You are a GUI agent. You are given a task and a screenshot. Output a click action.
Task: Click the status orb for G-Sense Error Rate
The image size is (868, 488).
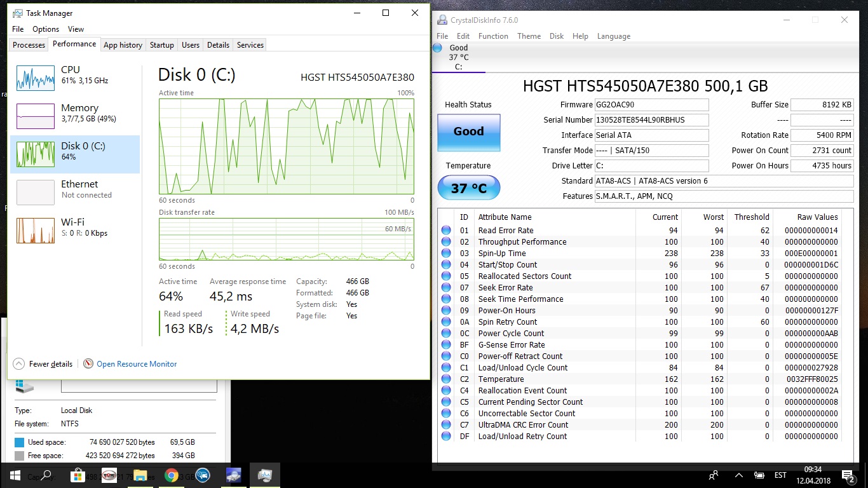(x=446, y=345)
